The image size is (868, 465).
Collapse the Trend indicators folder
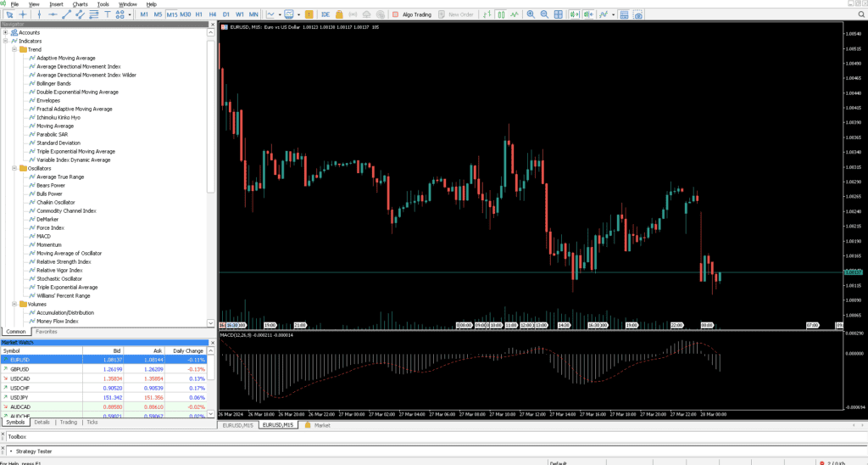[x=14, y=49]
